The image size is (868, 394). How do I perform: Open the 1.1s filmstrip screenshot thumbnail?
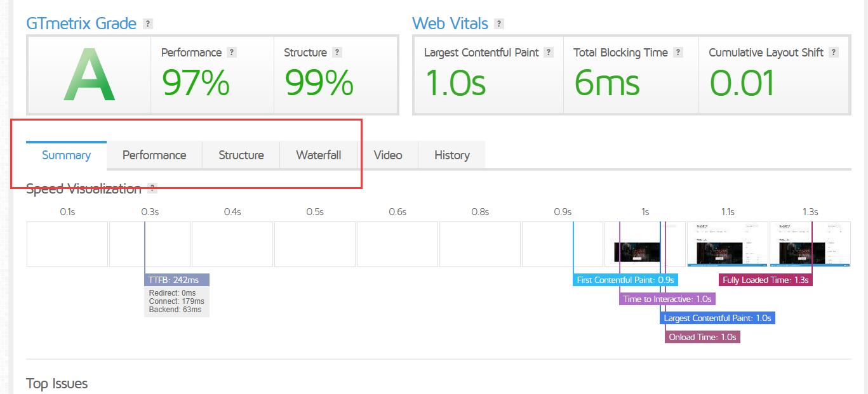tap(728, 244)
